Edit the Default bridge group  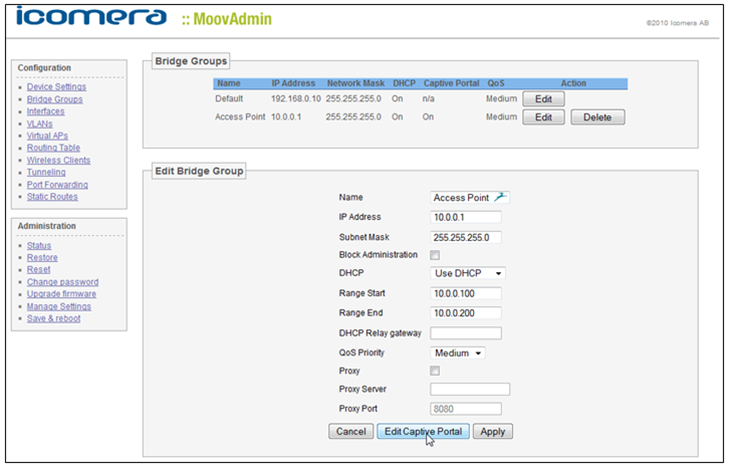click(x=543, y=99)
